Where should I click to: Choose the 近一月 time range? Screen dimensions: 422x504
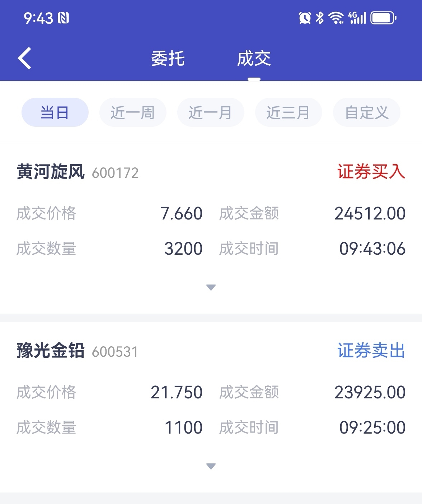pyautogui.click(x=211, y=112)
